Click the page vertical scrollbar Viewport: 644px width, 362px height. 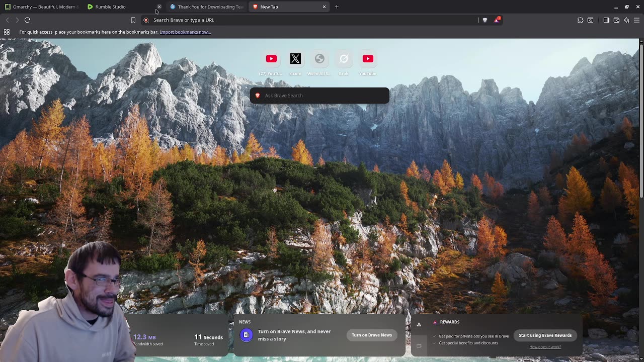click(x=641, y=121)
